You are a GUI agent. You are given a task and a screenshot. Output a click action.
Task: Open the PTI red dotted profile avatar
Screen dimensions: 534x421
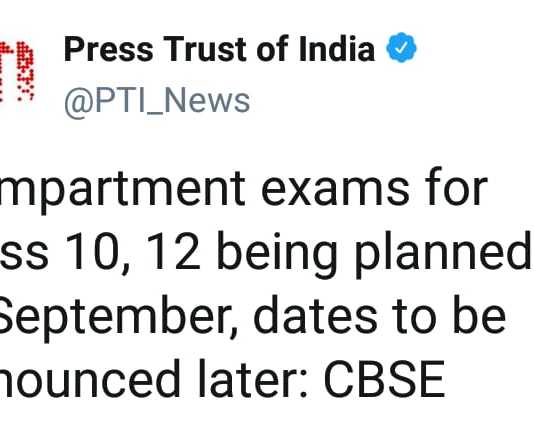pos(17,70)
